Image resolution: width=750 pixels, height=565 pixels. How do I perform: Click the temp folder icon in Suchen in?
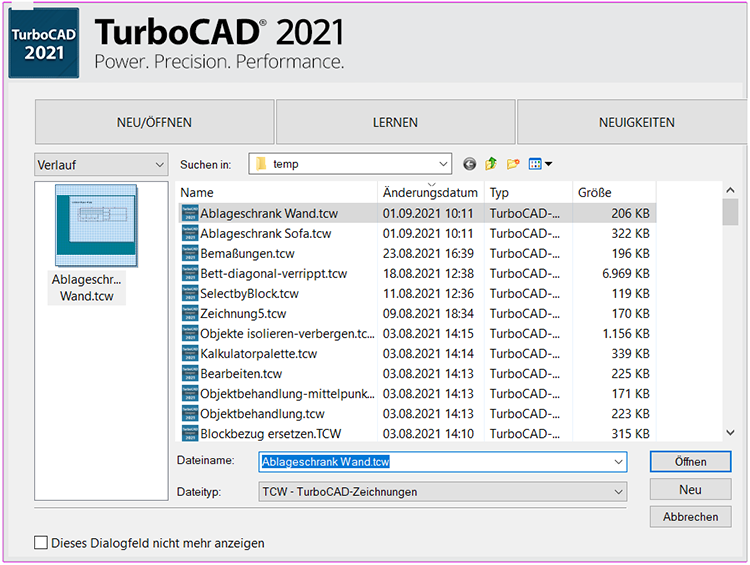261,164
